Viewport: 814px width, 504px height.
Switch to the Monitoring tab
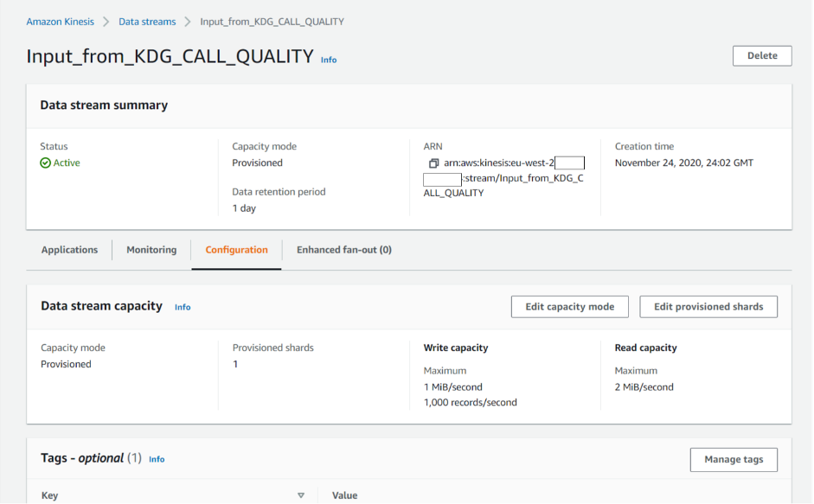pyautogui.click(x=151, y=249)
